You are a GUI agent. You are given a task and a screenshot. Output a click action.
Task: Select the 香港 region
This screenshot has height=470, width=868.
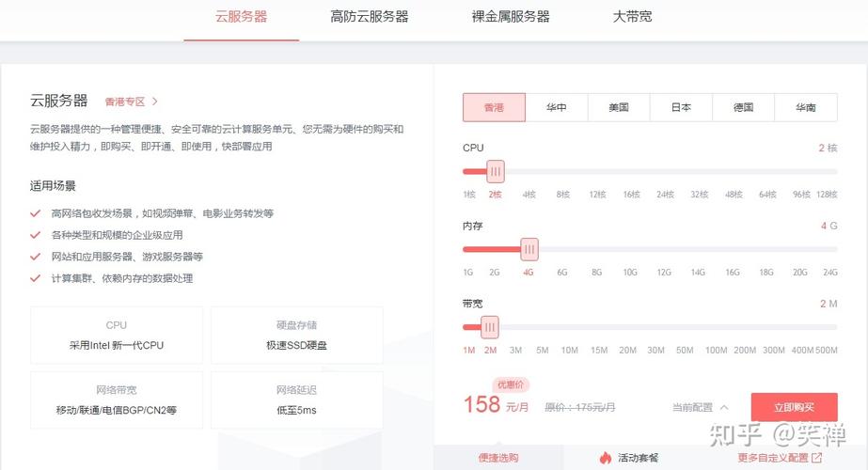click(x=494, y=107)
